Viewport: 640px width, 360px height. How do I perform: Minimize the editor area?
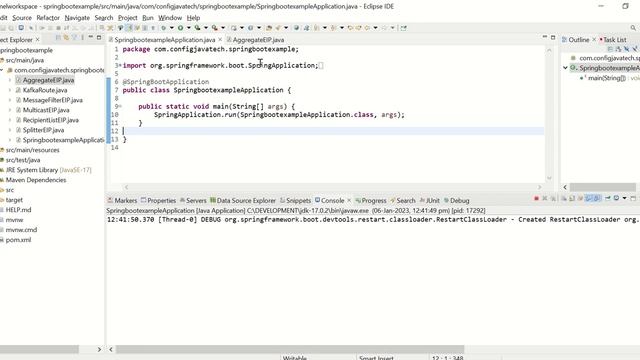[x=544, y=37]
